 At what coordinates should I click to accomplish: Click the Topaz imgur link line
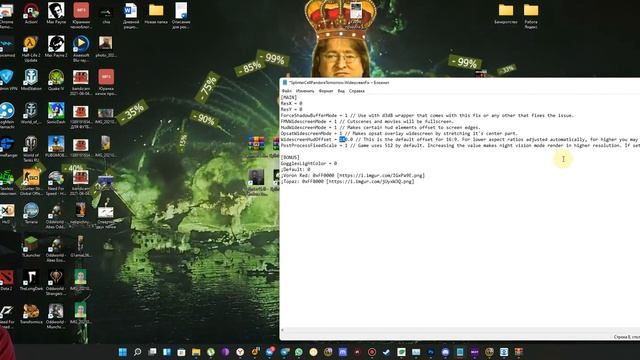pos(347,181)
